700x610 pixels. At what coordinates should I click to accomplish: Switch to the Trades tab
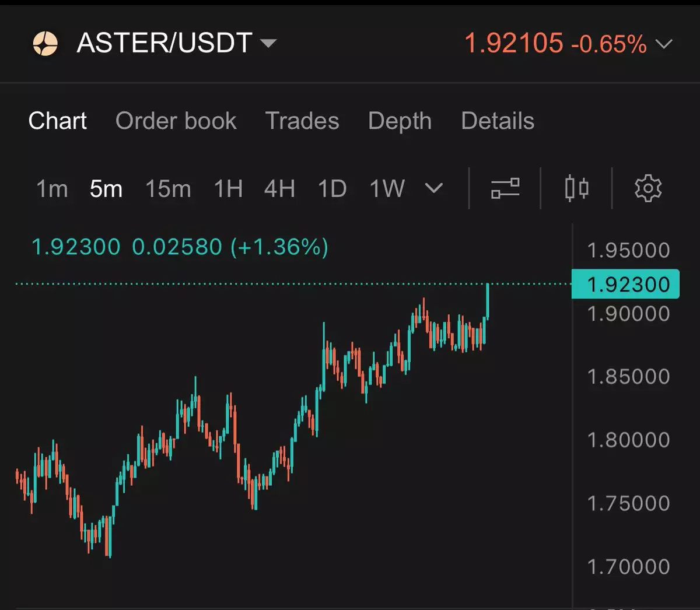tap(302, 121)
